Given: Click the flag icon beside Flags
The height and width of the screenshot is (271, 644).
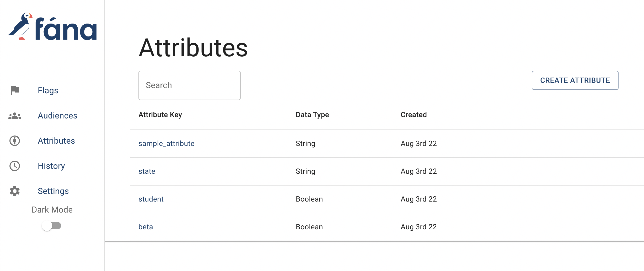Looking at the screenshot, I should pyautogui.click(x=15, y=90).
